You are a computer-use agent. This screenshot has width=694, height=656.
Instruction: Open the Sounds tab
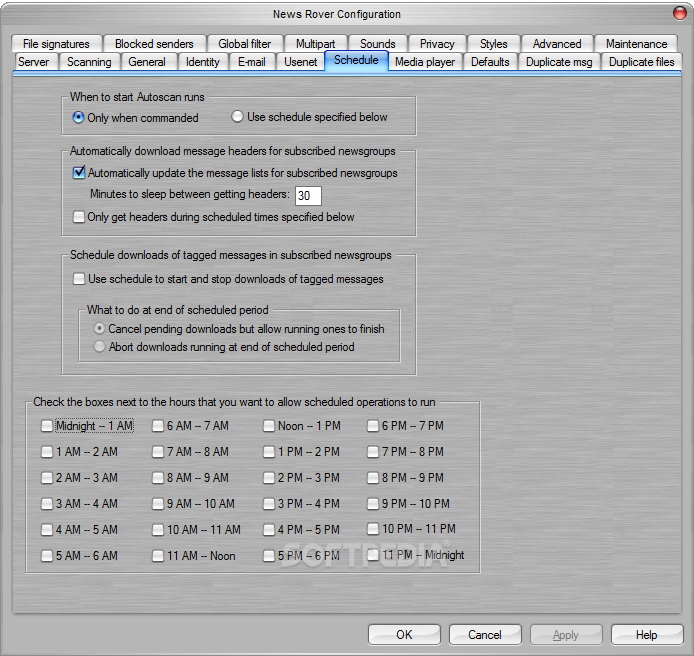(378, 44)
